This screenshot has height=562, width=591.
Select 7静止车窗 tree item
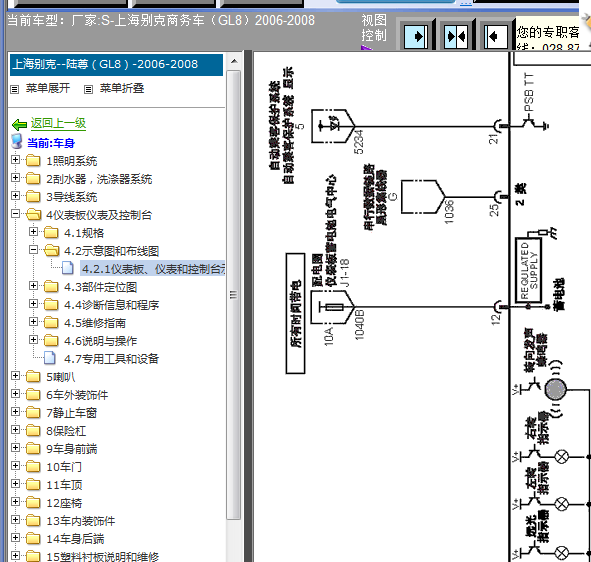pos(72,413)
